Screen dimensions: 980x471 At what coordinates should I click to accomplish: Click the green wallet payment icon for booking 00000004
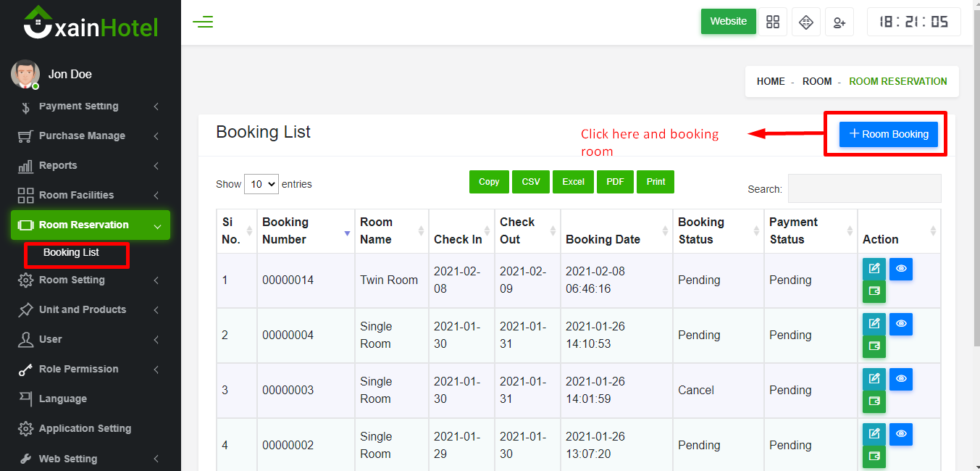pyautogui.click(x=874, y=346)
